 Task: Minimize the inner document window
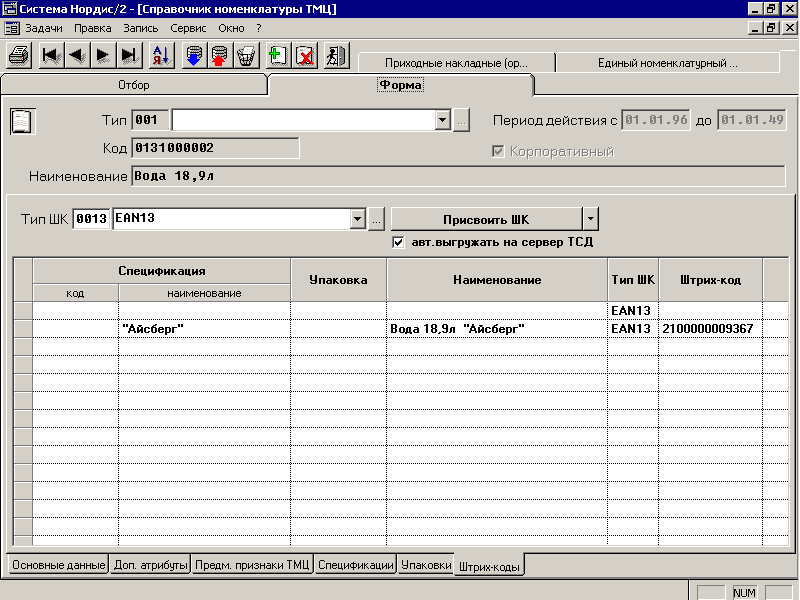pos(756,28)
